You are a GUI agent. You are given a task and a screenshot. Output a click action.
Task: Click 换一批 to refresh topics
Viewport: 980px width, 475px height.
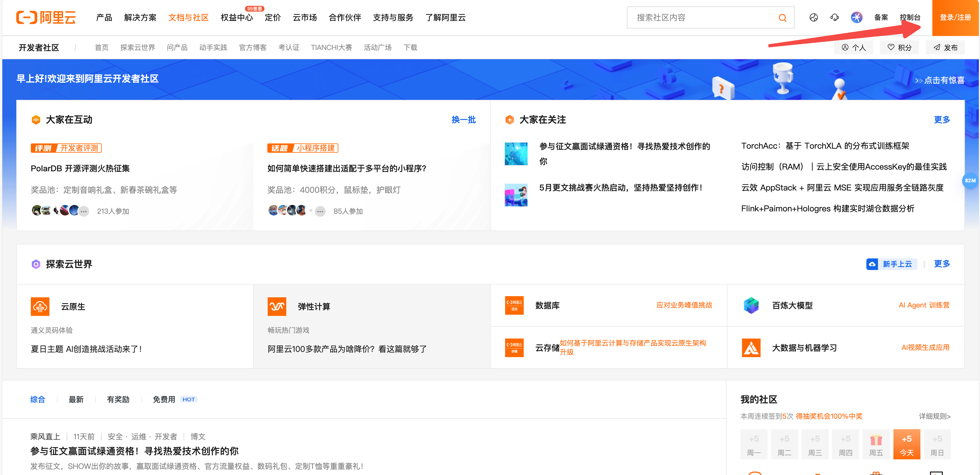click(463, 120)
